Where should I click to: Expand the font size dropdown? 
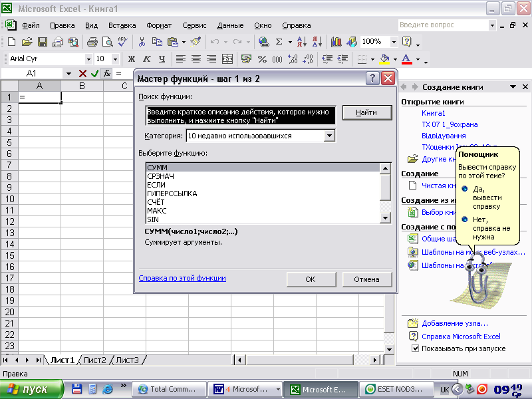click(115, 59)
